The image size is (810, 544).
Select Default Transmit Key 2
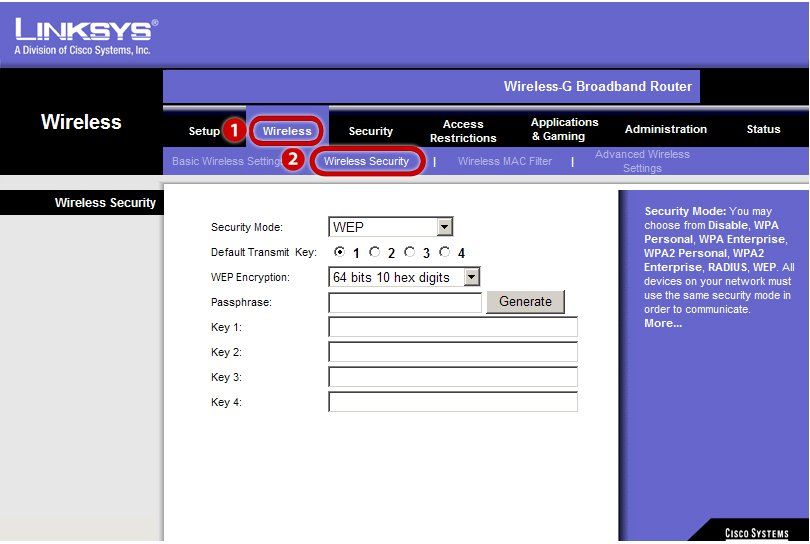(x=375, y=252)
